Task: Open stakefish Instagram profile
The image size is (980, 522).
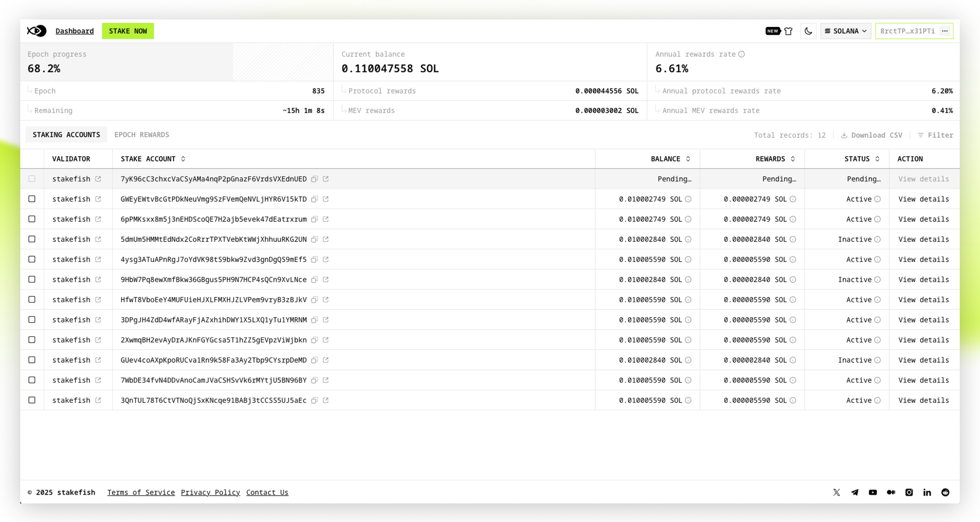Action: (909, 492)
